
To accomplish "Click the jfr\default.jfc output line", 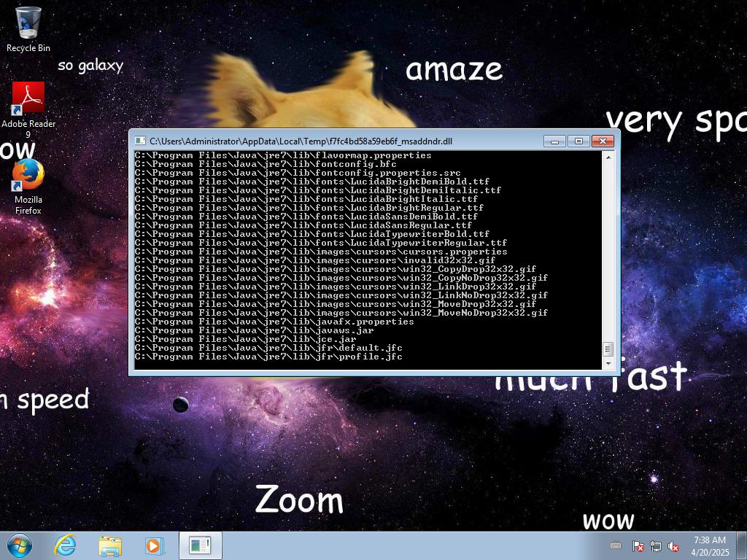I will pos(268,348).
